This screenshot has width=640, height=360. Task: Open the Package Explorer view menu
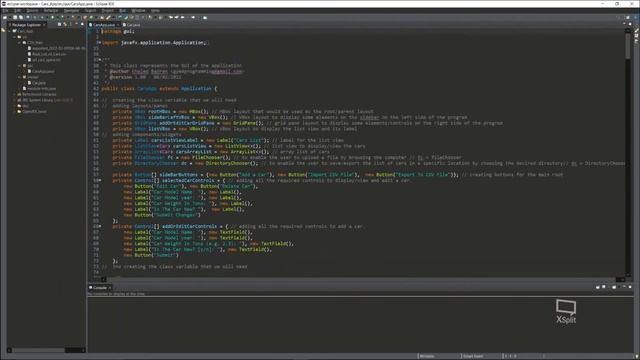click(x=71, y=24)
